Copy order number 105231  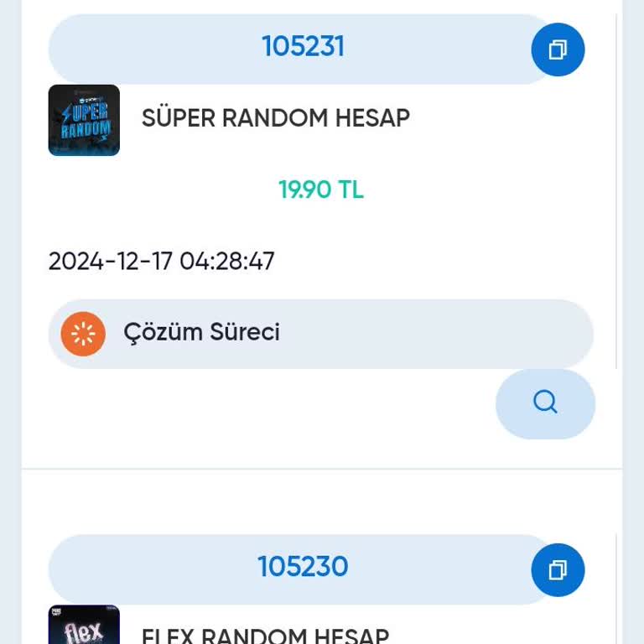pyautogui.click(x=558, y=50)
